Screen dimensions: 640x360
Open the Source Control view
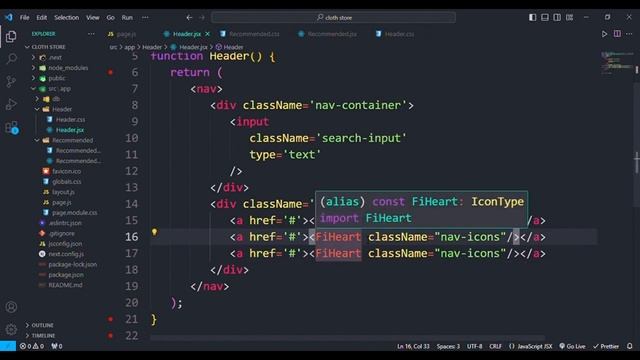(11, 81)
